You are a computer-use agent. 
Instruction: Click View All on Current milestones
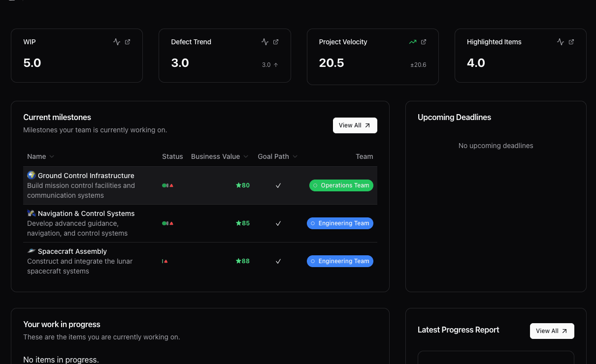point(355,125)
